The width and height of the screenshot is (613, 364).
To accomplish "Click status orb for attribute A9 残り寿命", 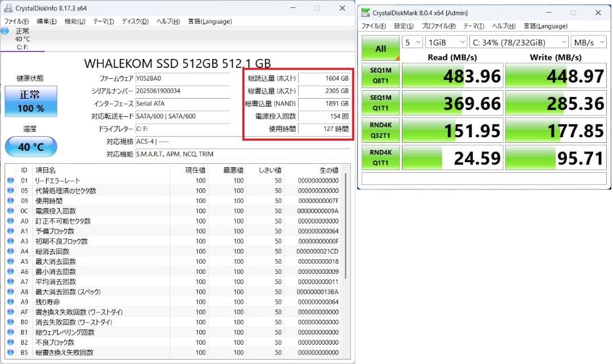I will 11,302.
